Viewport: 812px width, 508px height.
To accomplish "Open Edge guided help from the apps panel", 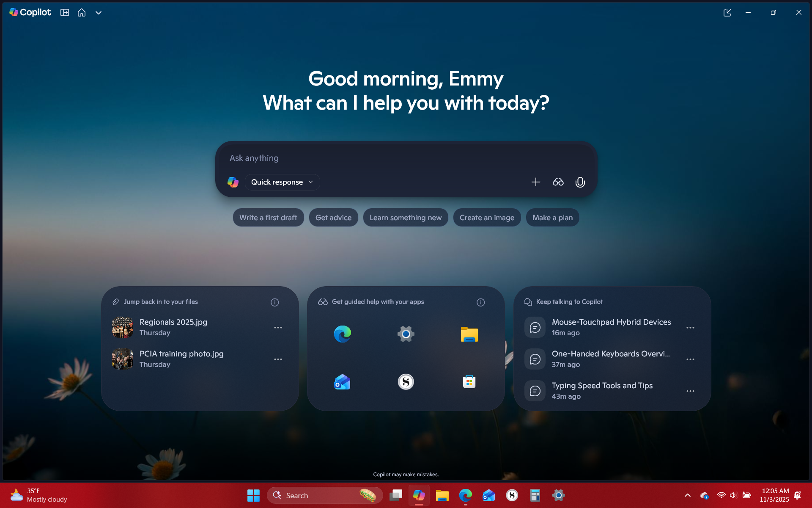I will (x=343, y=334).
